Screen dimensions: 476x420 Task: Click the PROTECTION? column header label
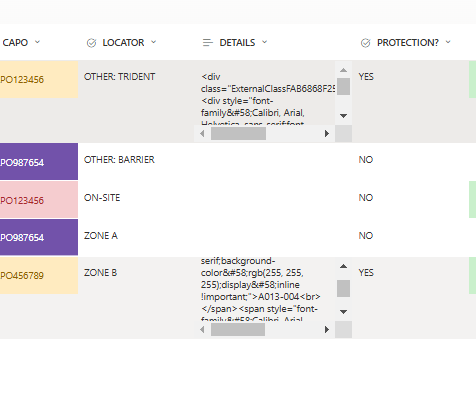(408, 43)
